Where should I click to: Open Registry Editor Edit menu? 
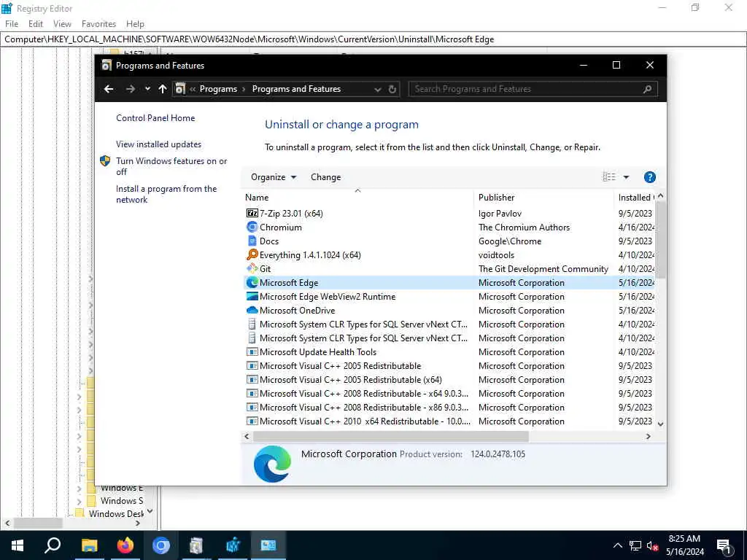36,24
